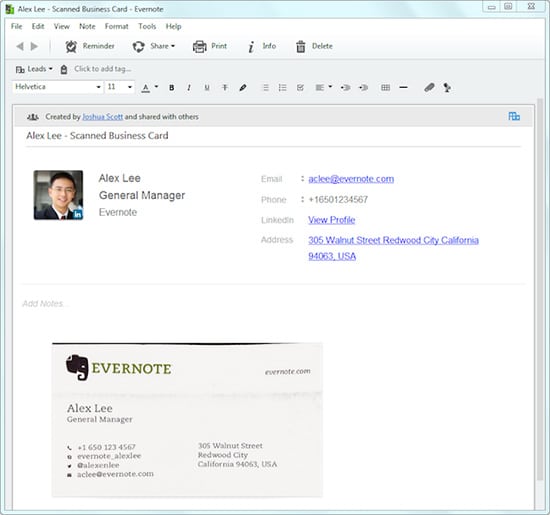Set a Reminder with alarm clock icon
Viewport: 550px width, 515px height.
coord(71,46)
